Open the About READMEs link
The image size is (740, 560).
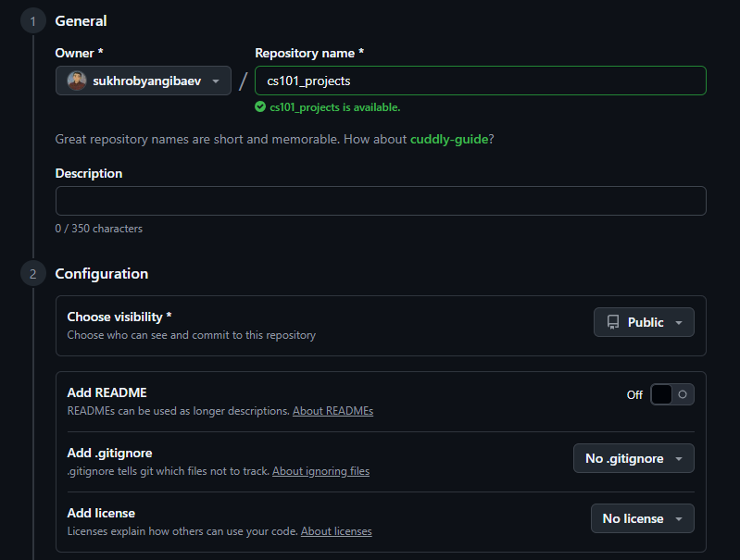click(x=332, y=411)
